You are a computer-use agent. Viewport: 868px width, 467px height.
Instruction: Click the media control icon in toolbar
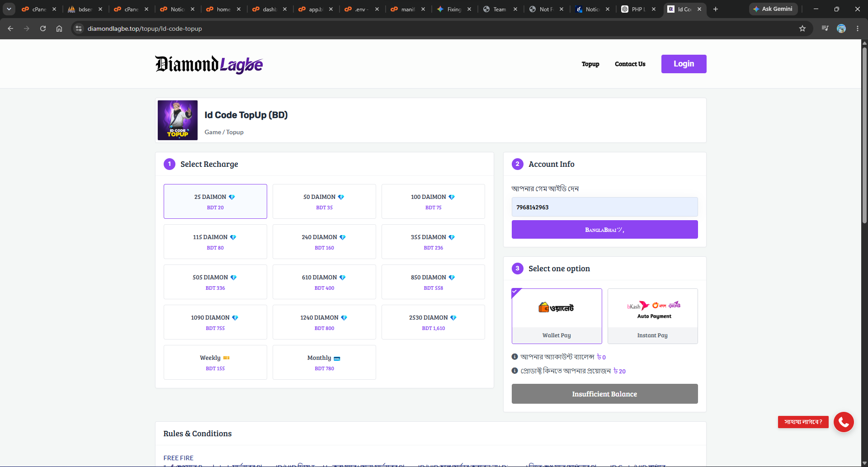pyautogui.click(x=825, y=28)
